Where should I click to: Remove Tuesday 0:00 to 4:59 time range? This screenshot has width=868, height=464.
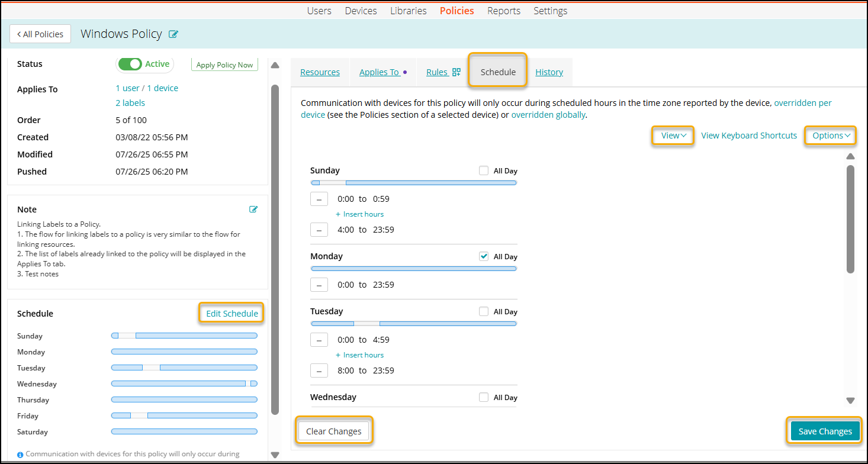coord(319,340)
